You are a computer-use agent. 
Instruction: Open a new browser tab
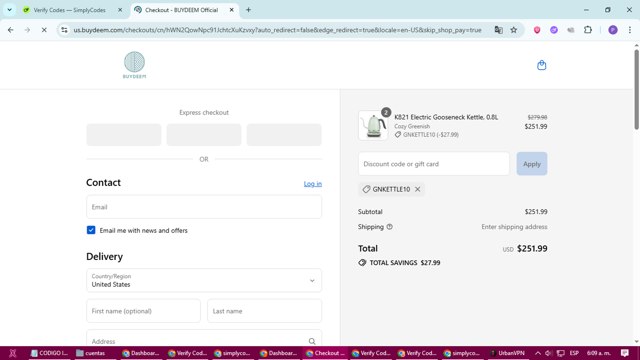pyautogui.click(x=248, y=10)
